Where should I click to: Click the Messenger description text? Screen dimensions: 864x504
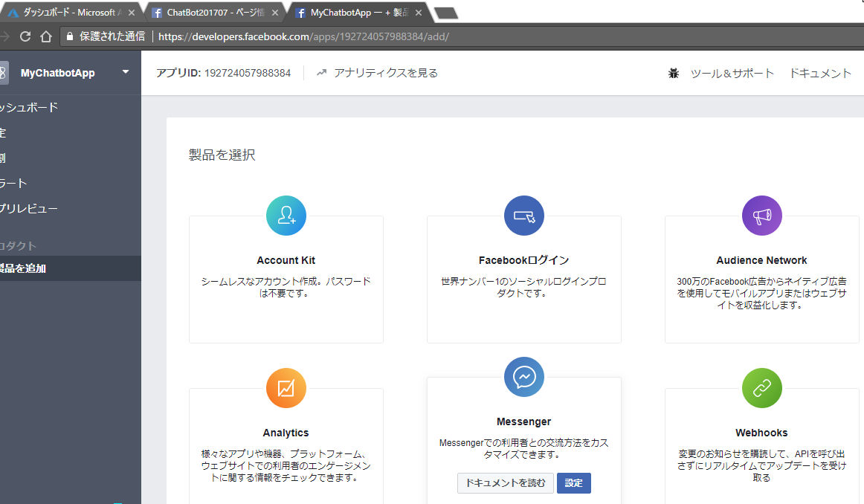[x=524, y=448]
